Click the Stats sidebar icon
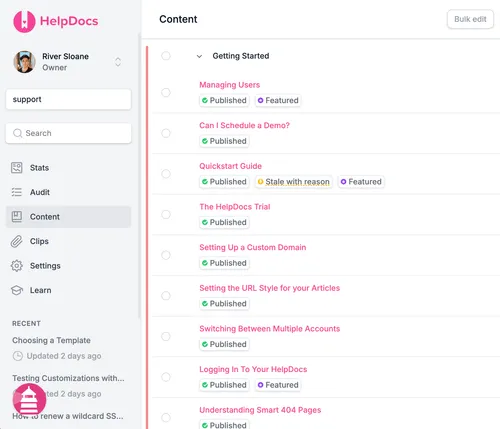This screenshot has height=429, width=500. 17,167
